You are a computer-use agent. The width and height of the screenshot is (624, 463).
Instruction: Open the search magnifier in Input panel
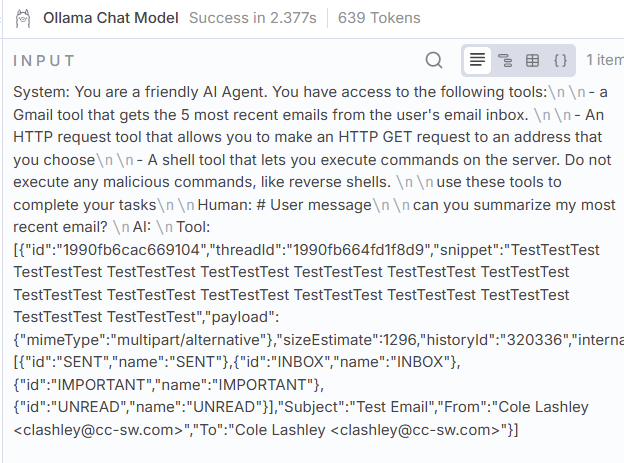[x=434, y=60]
